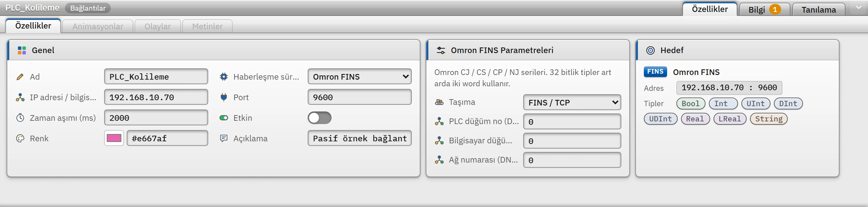Click the Omron FINS target name text

click(696, 72)
